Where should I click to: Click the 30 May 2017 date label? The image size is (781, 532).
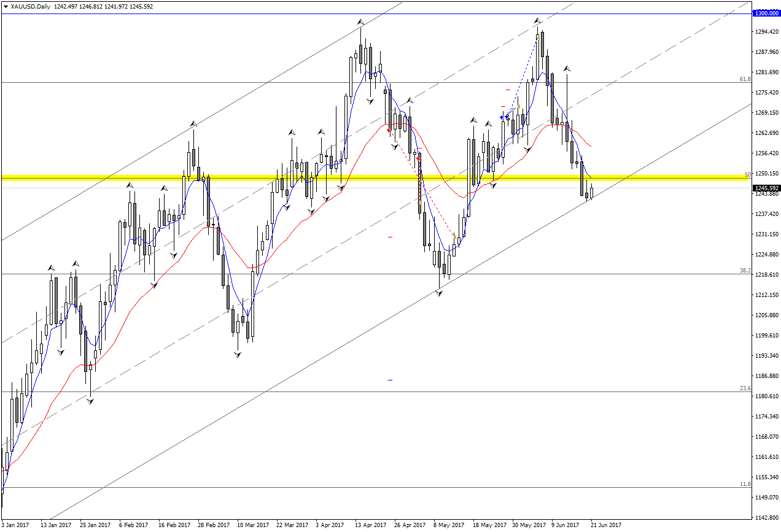click(529, 525)
